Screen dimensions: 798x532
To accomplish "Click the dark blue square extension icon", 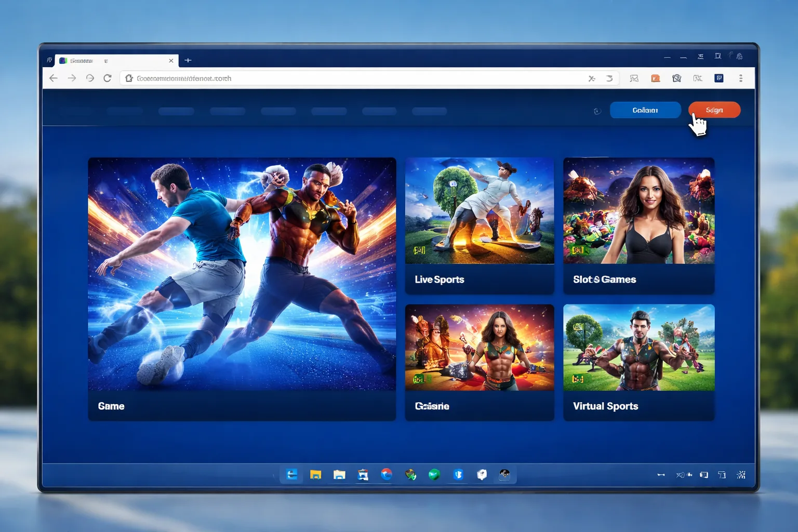I will click(x=719, y=78).
